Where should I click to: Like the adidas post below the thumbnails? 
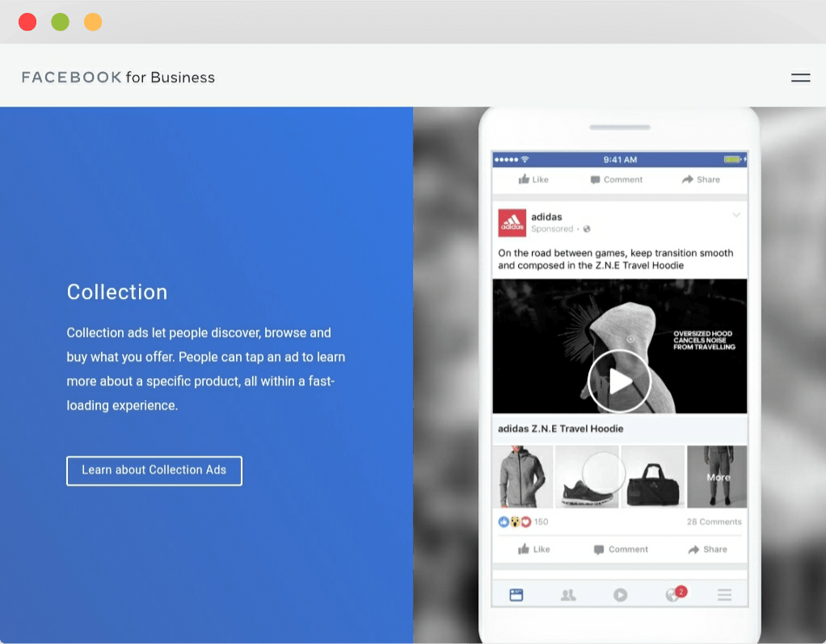point(534,549)
